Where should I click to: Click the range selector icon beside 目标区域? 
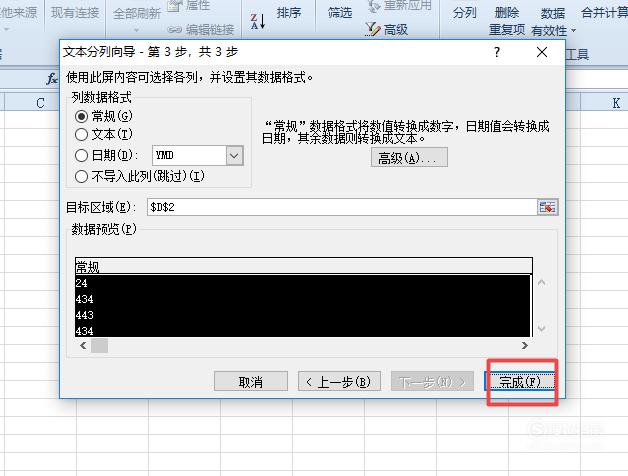point(547,207)
